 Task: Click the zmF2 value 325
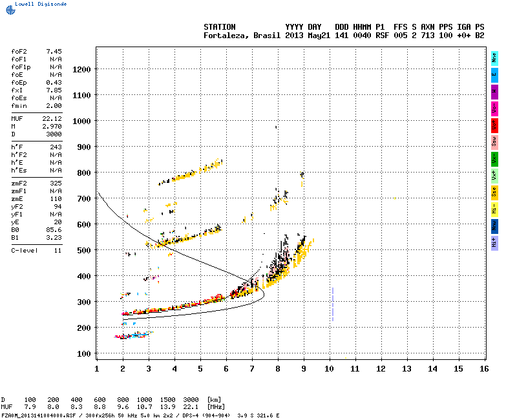point(56,184)
